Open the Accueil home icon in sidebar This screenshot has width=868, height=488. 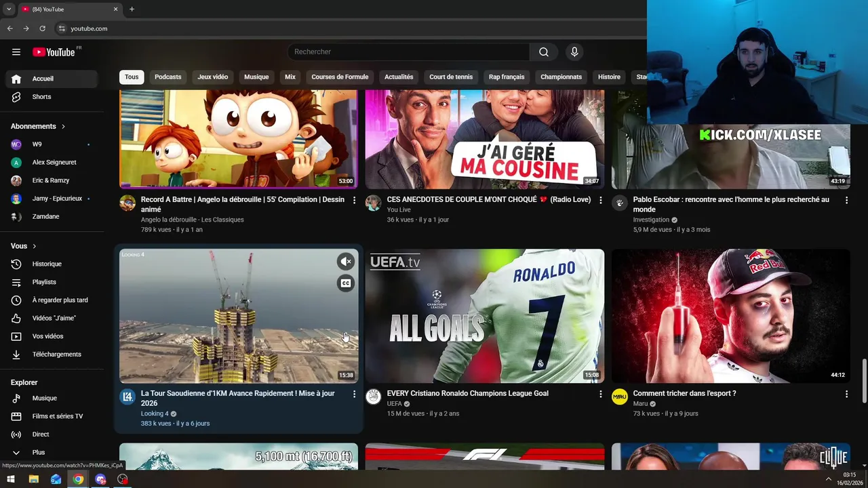[16, 79]
